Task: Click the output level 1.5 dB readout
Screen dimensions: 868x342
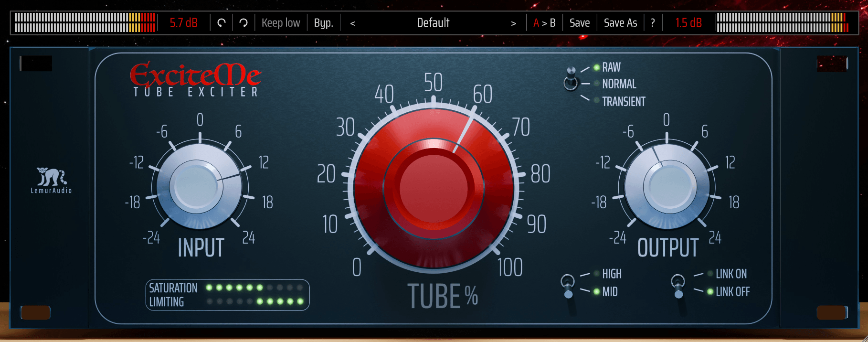Action: point(688,23)
